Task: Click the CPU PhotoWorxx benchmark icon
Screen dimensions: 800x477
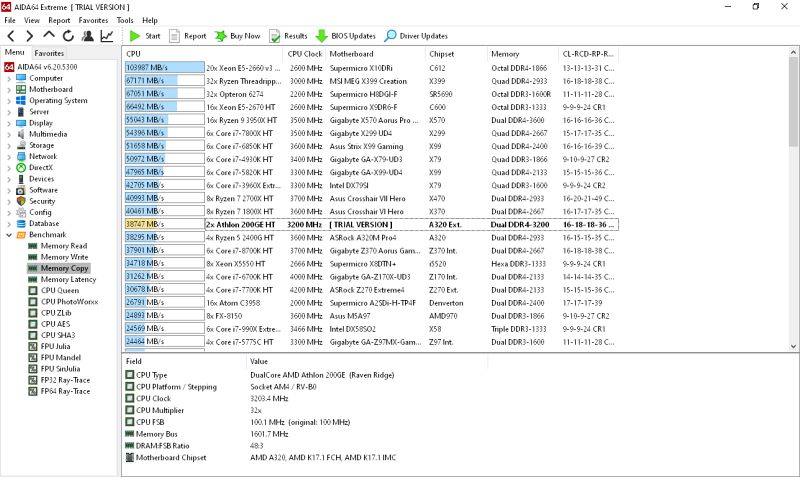Action: pyautogui.click(x=33, y=302)
